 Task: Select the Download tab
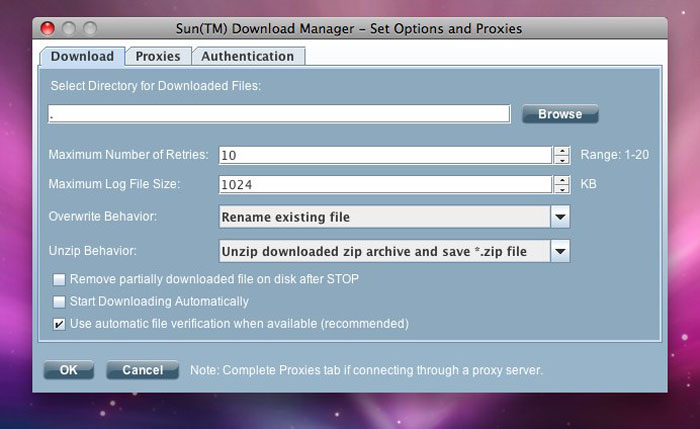pos(82,56)
